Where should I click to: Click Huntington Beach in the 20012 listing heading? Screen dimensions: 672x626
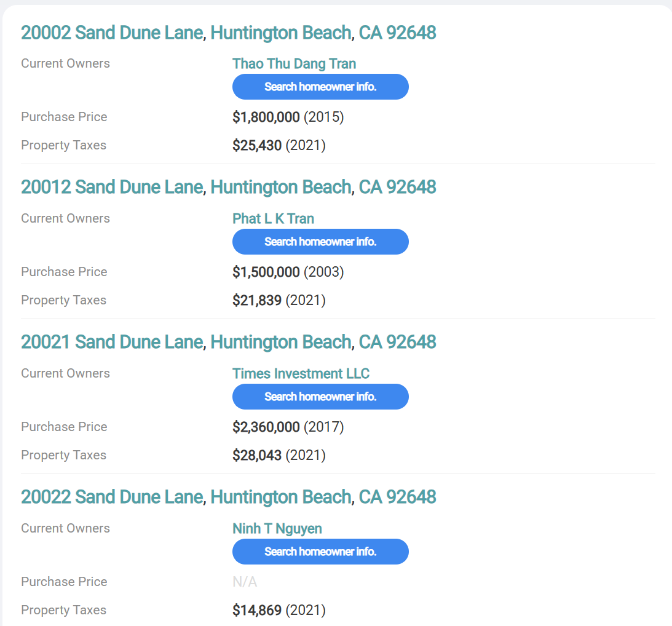280,188
